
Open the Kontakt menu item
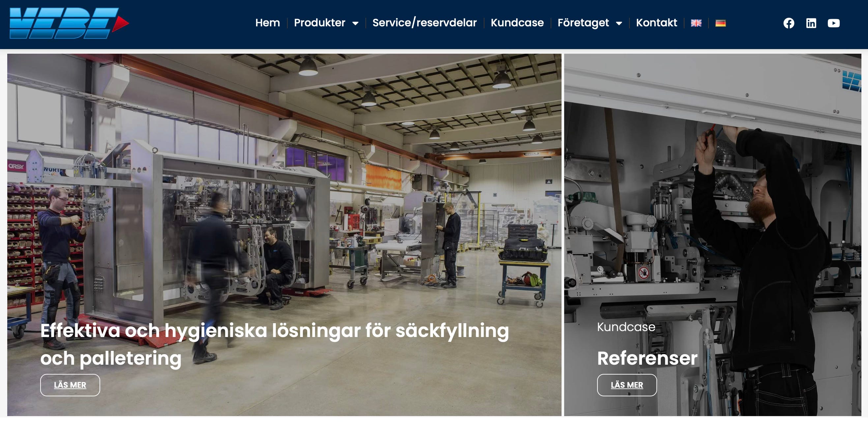coord(656,22)
